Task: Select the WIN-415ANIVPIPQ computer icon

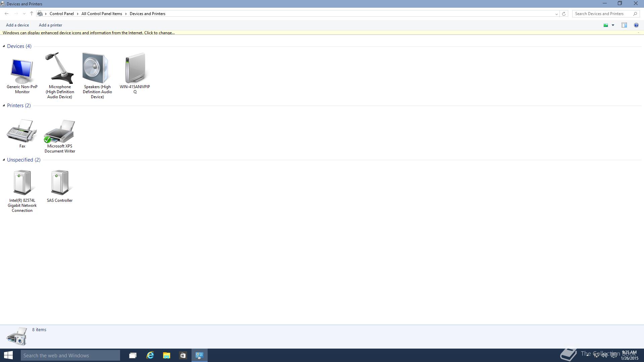Action: tap(135, 68)
